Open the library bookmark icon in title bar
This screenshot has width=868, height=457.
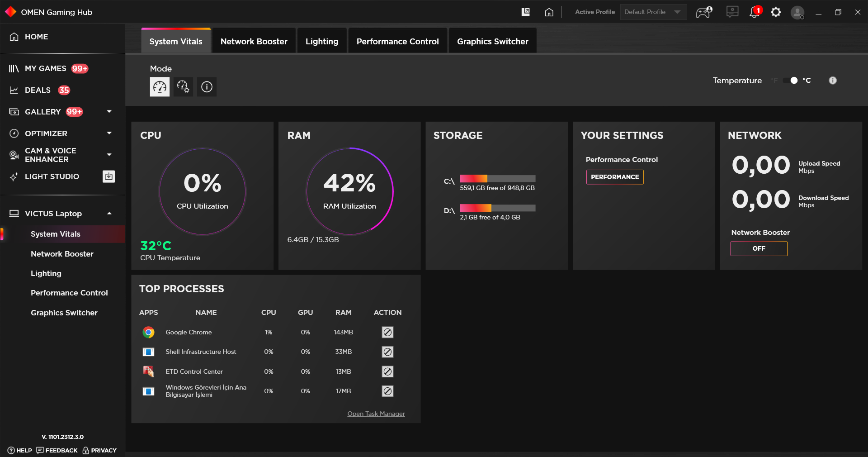pyautogui.click(x=526, y=12)
